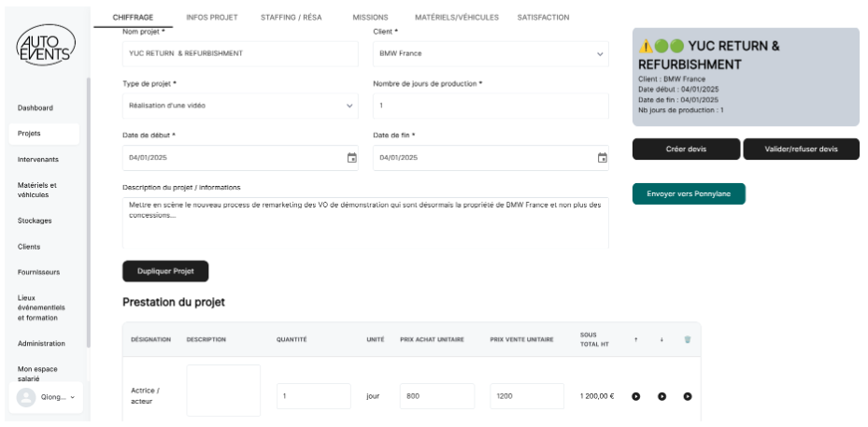Viewport: 868px width, 427px height.
Task: Open Mon espace salarié
Action: coord(37,374)
